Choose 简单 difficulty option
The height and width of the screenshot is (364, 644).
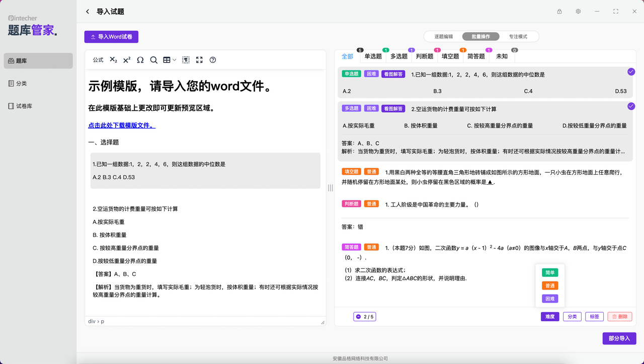click(x=550, y=272)
